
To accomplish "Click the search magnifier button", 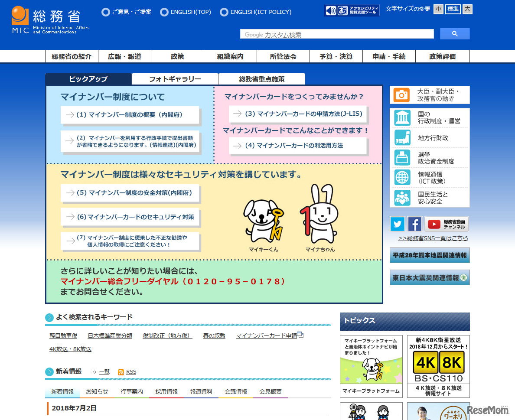I will point(455,33).
